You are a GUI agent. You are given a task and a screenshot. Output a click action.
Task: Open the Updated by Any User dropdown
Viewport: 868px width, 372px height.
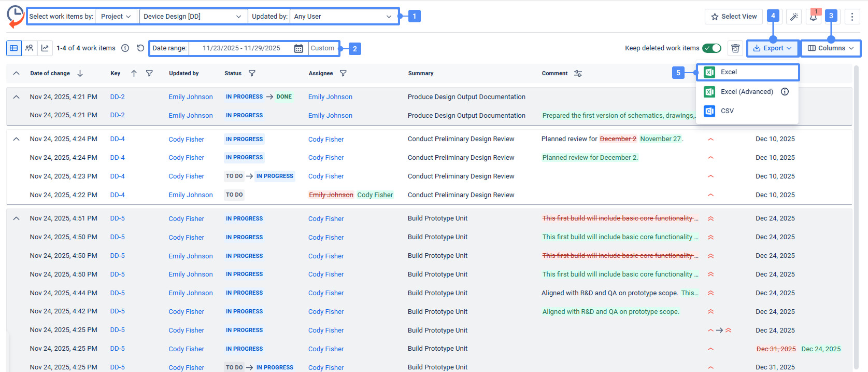[343, 17]
